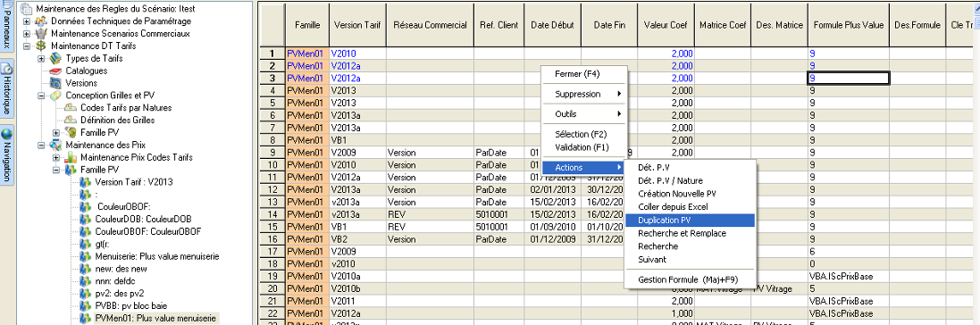Select Coller depuis Excel entry
This screenshot has height=325, width=980.
tap(690, 207)
